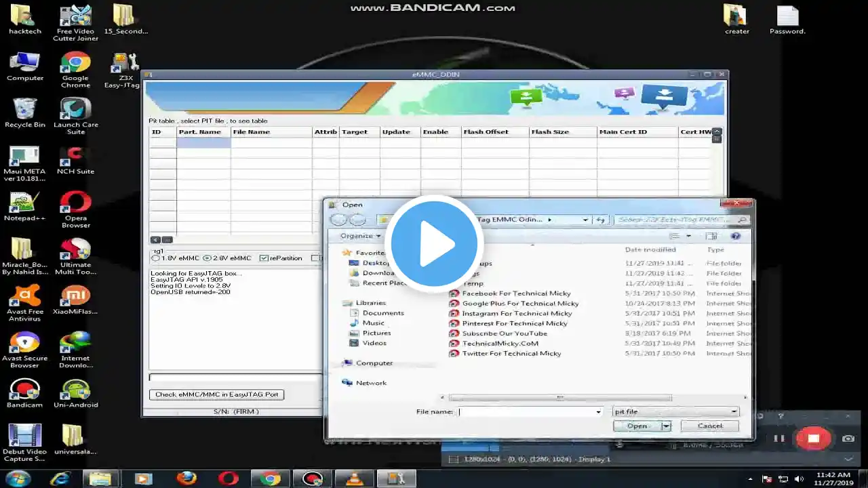The height and width of the screenshot is (488, 868).
Task: Select the Recycle Bin icon
Action: (25, 113)
